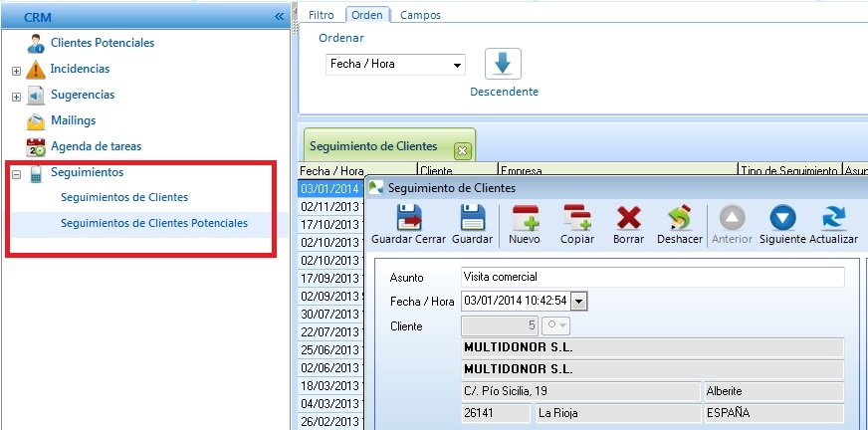
Task: Select the 17/09/2013 grid row
Action: coord(331,278)
